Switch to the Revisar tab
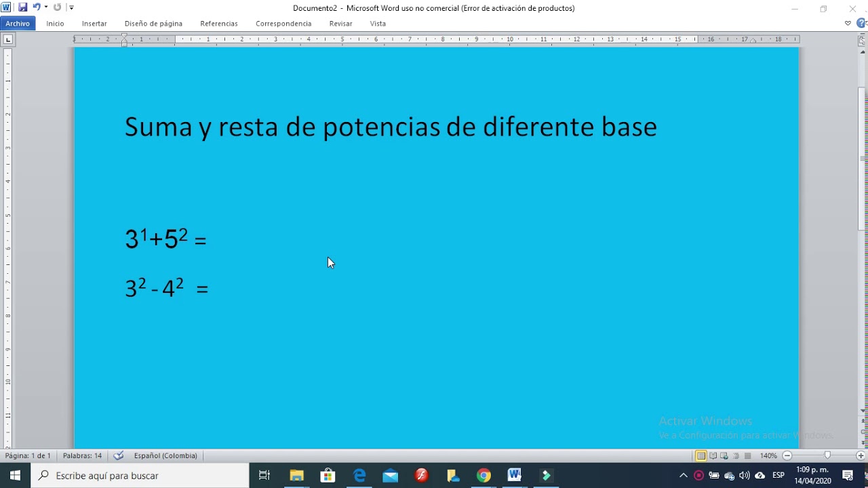Viewport: 868px width, 488px height. click(x=340, y=23)
